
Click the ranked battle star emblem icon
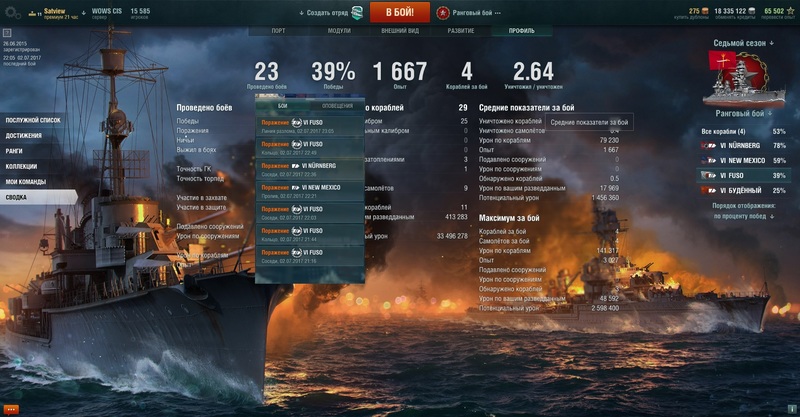(x=443, y=13)
